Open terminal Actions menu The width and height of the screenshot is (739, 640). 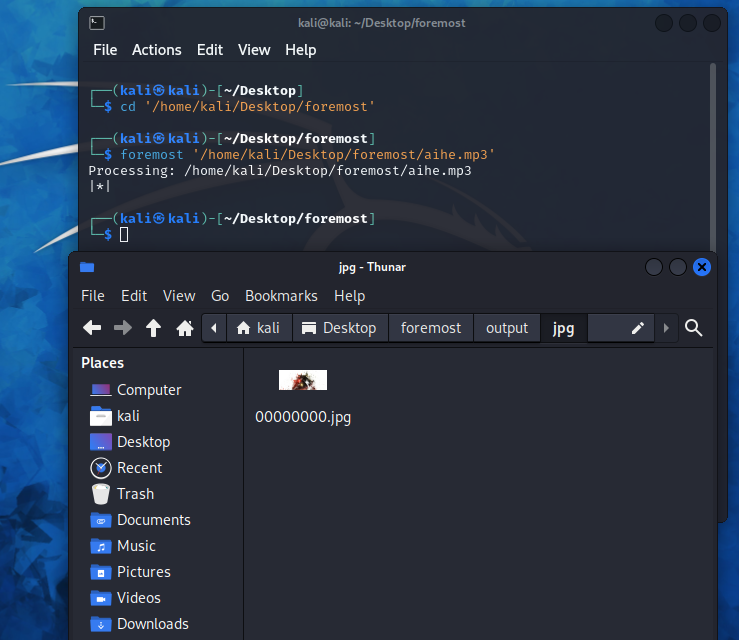(156, 50)
